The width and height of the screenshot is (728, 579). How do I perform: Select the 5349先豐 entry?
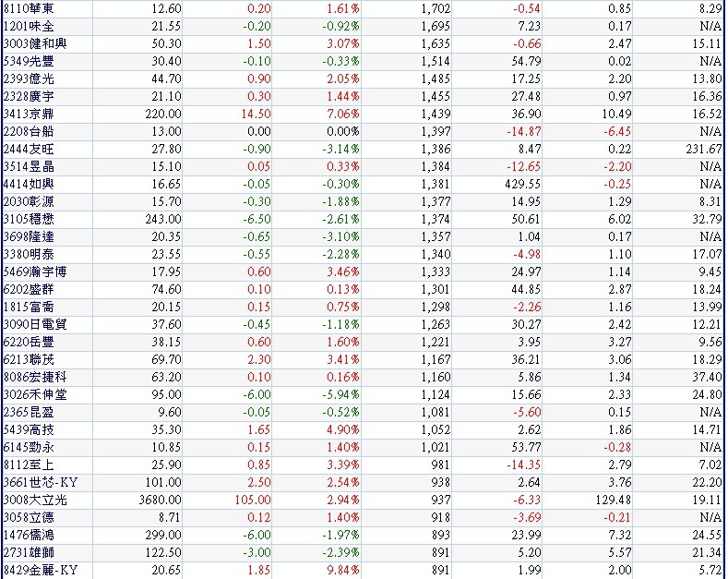coord(29,61)
